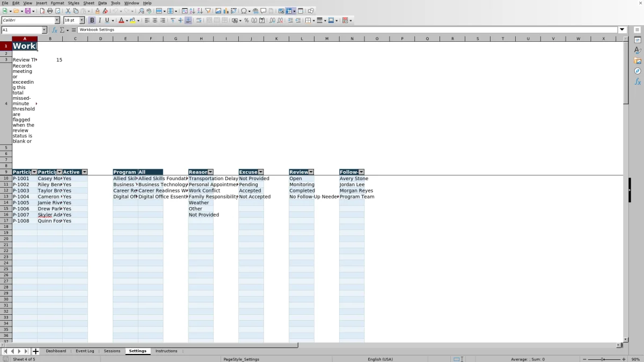644x362 pixels.
Task: Align text left icon
Action: coord(147,20)
